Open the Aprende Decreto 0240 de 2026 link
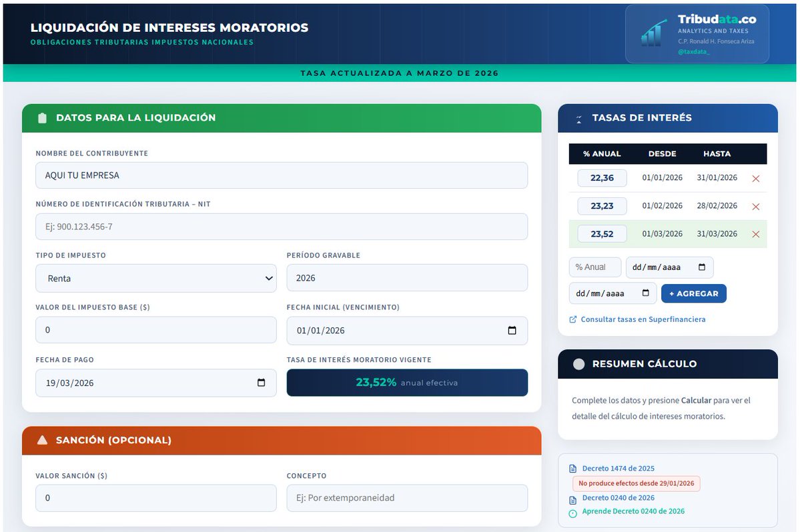The width and height of the screenshot is (800, 532). click(x=633, y=511)
